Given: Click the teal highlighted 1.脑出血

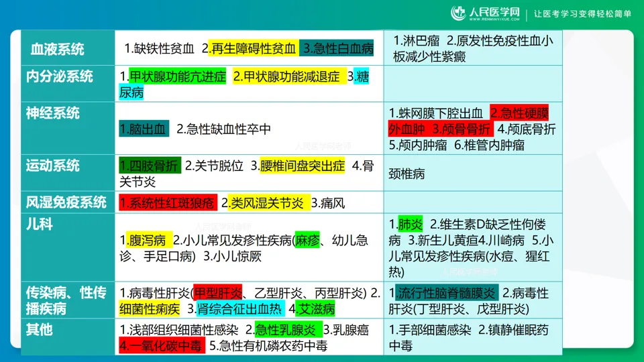Looking at the screenshot, I should tap(144, 129).
